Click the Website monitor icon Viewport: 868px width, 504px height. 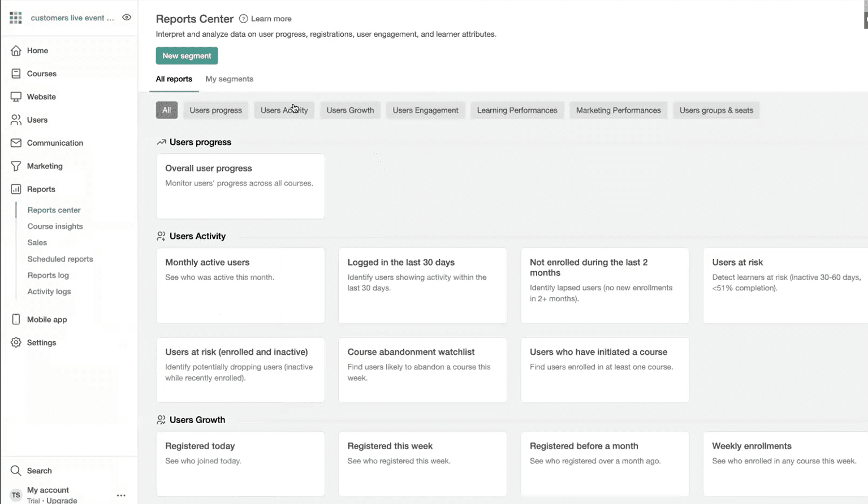(x=16, y=97)
